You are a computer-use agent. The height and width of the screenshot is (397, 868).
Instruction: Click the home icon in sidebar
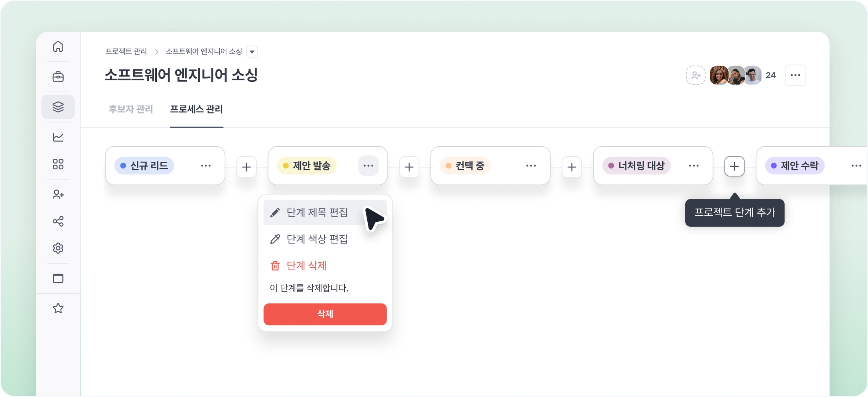coord(58,46)
